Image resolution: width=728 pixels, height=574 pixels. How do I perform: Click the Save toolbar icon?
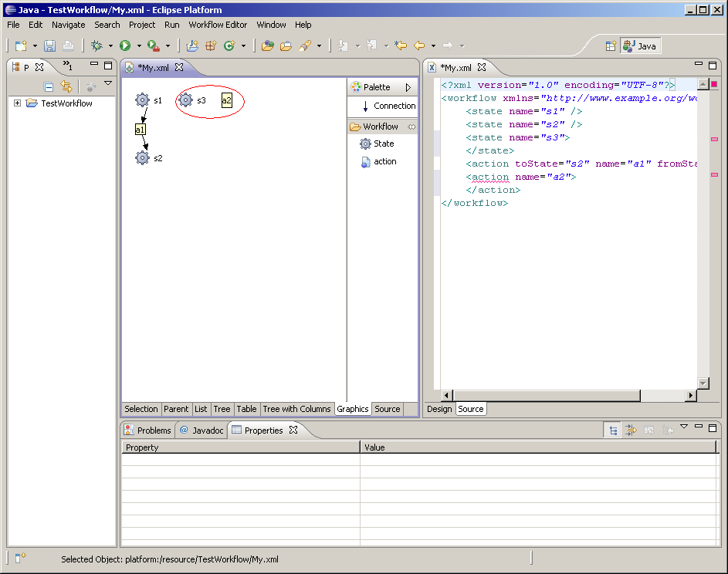[x=49, y=46]
